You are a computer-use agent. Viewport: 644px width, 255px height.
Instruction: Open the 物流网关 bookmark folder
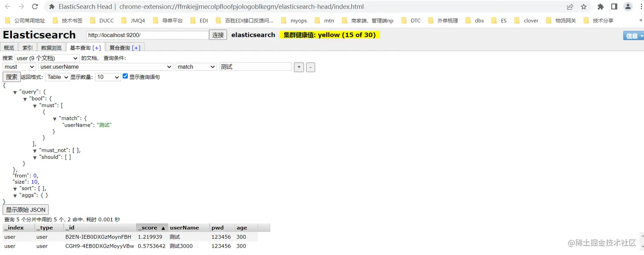(x=561, y=20)
